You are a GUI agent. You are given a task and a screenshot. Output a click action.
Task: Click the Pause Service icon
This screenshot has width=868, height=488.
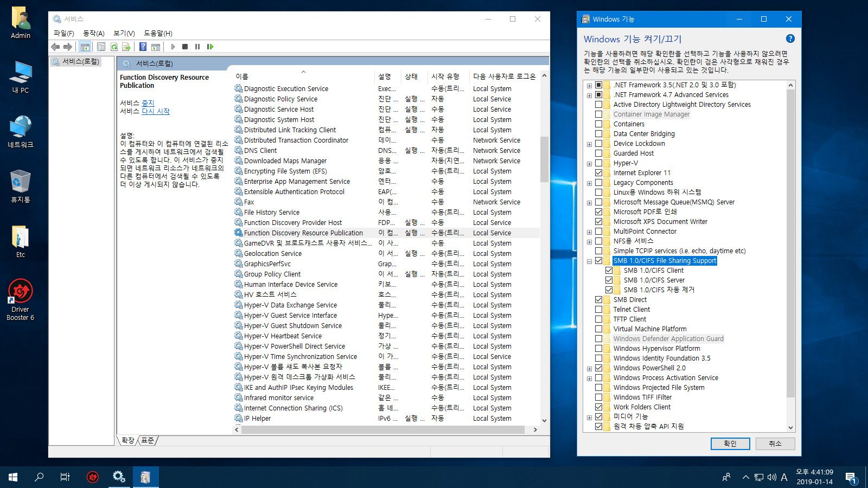197,47
